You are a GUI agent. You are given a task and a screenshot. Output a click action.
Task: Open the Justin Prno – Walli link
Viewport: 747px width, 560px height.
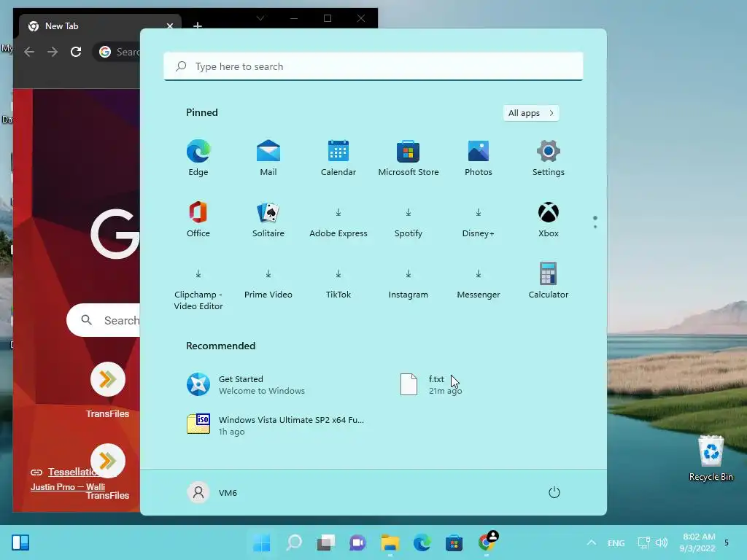pos(68,486)
